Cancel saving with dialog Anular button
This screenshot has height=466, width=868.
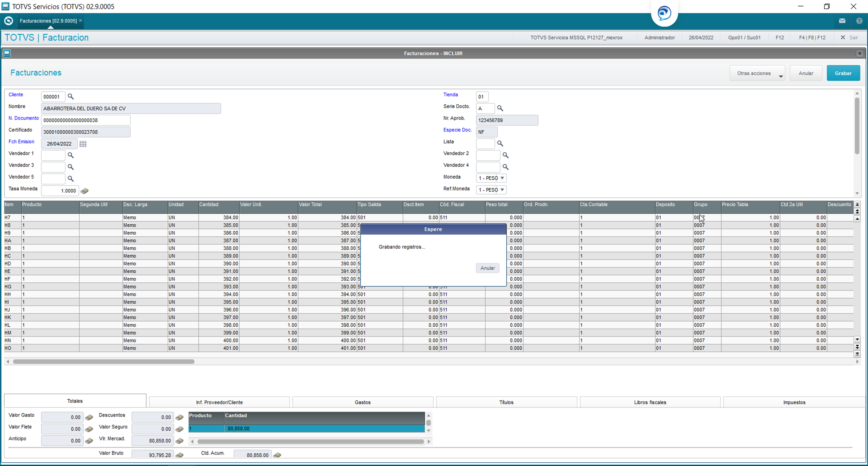(488, 268)
